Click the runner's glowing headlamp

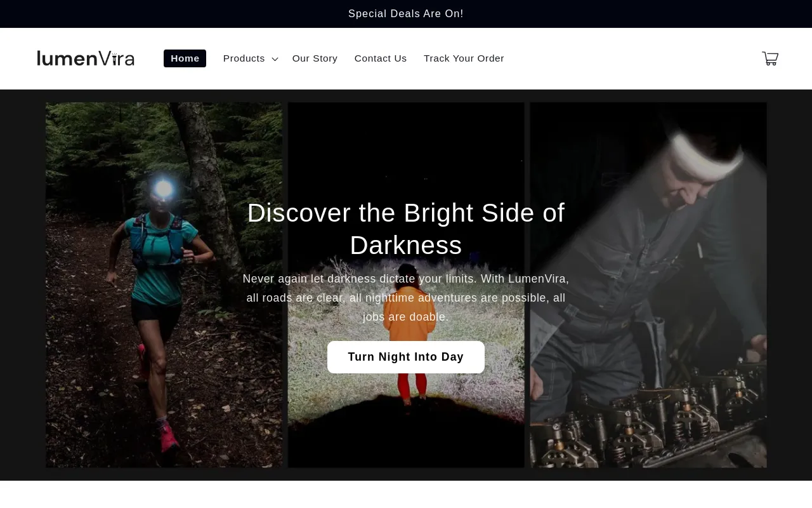coord(164,189)
